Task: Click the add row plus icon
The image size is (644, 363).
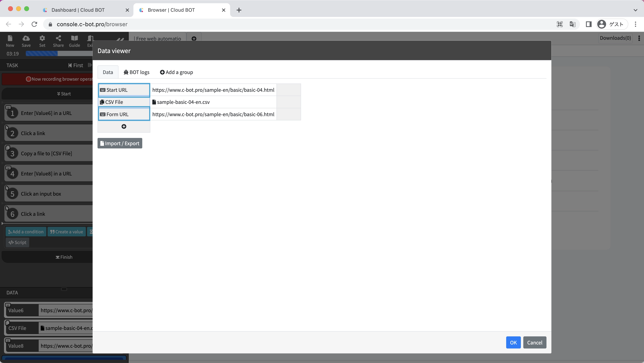Action: [124, 127]
